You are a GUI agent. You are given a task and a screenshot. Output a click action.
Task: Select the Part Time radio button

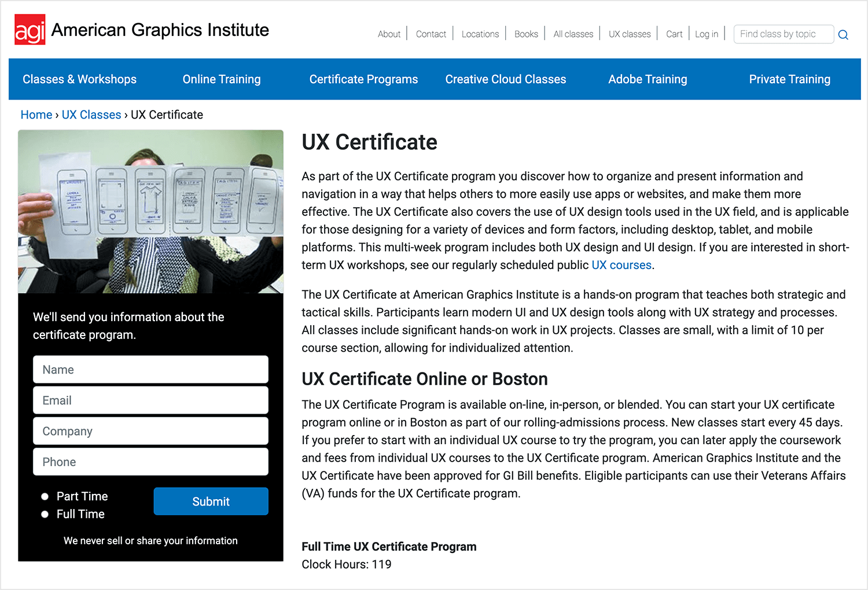(x=45, y=496)
